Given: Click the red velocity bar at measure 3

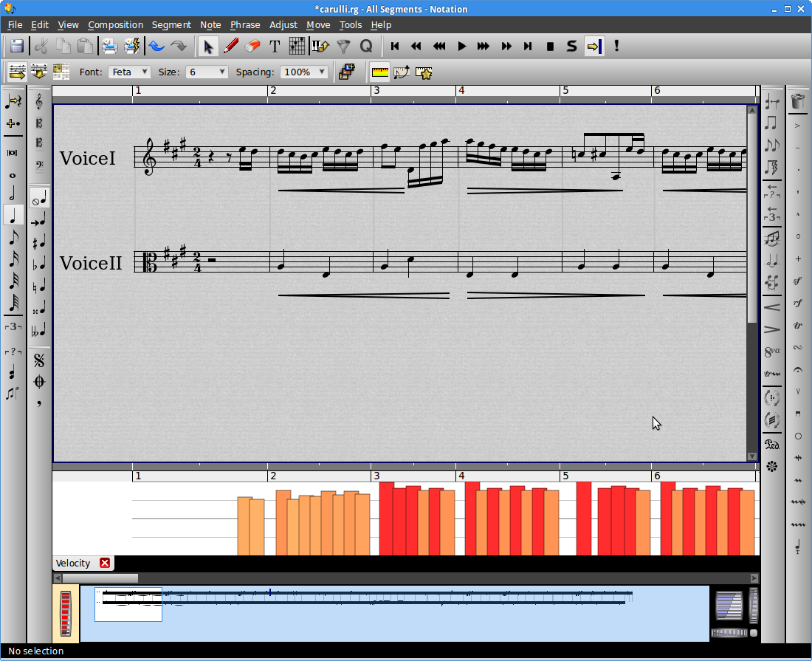Looking at the screenshot, I should point(386,518).
